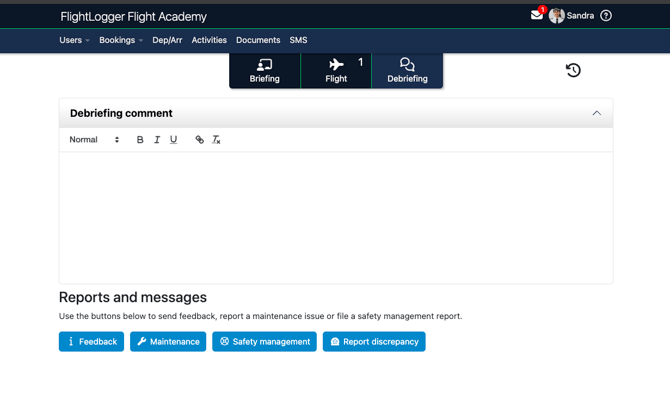Open the history clock icon
The width and height of the screenshot is (670, 394).
point(573,70)
